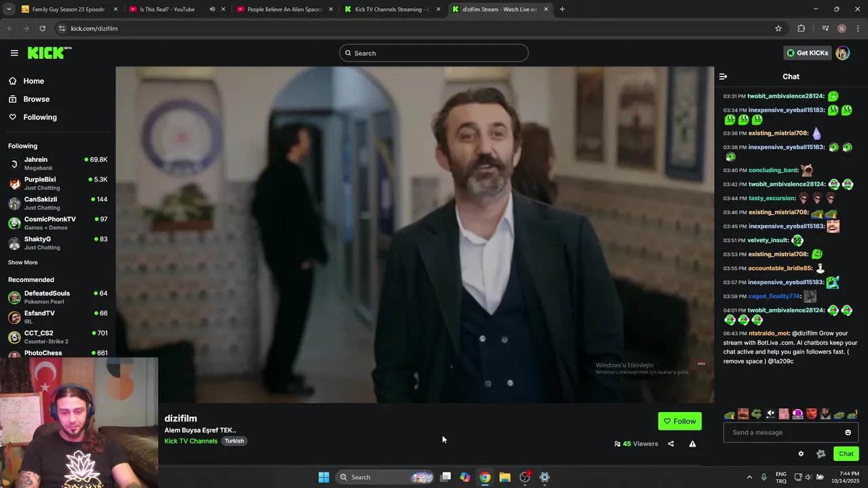This screenshot has width=868, height=488.
Task: Open CosmicPhonkTV followed channel
Action: (58, 223)
